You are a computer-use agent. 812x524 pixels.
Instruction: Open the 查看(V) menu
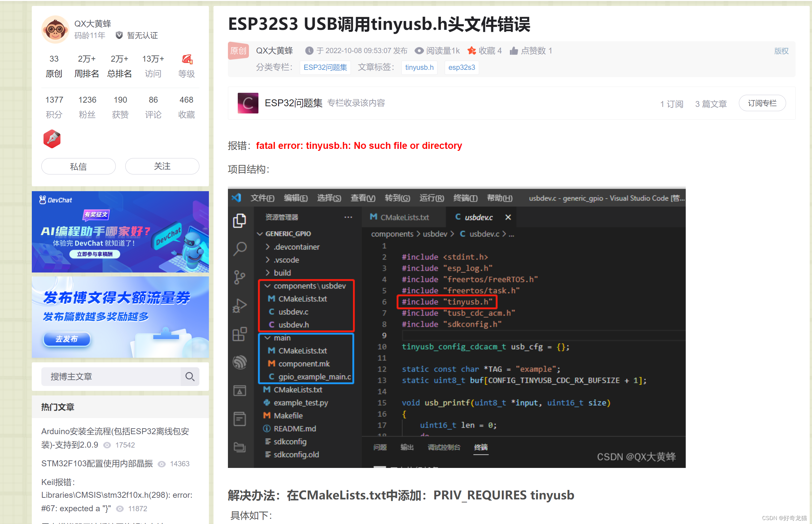[x=363, y=198]
